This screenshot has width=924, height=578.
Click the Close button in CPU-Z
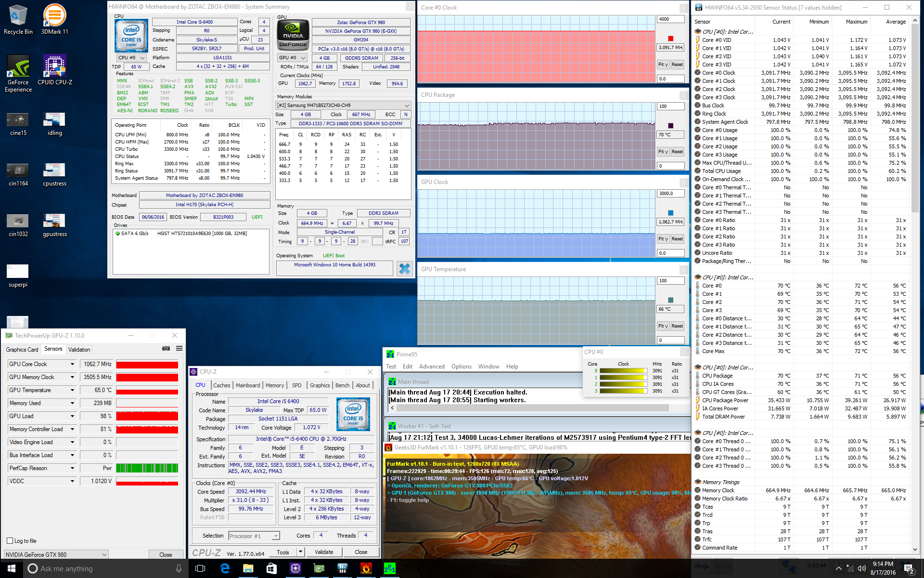click(361, 552)
